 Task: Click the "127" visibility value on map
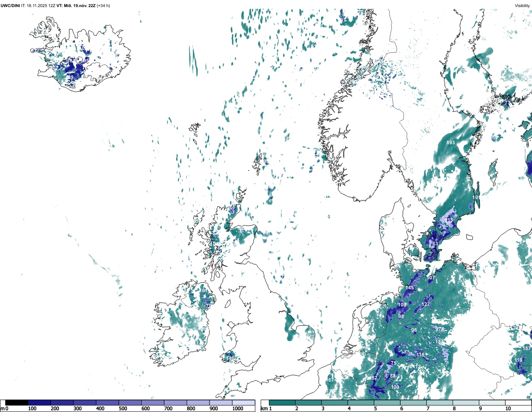point(426,305)
